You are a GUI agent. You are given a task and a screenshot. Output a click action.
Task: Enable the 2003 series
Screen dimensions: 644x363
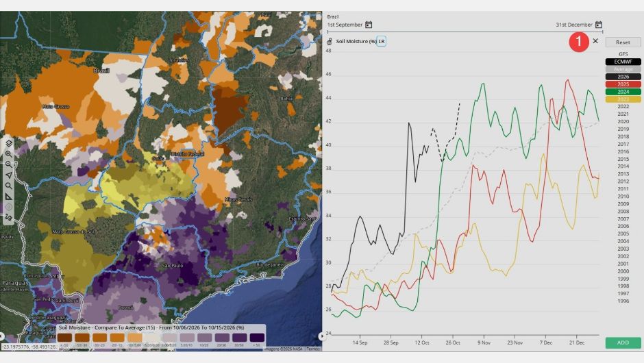click(x=623, y=249)
